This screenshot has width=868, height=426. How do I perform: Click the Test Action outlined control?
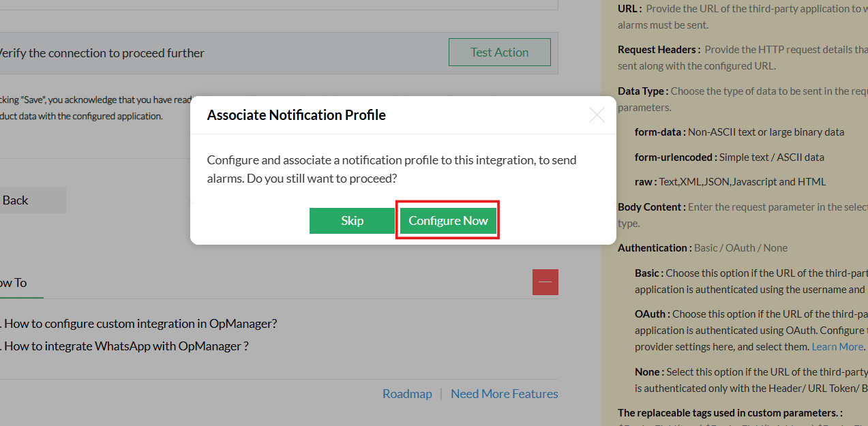[499, 52]
